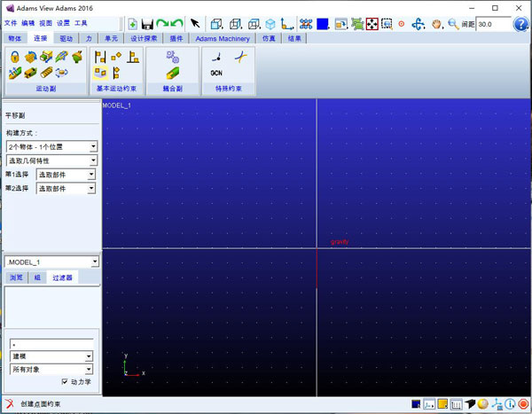Select the translational joint icon
Viewport: 532px width, 414px height.
(46, 57)
